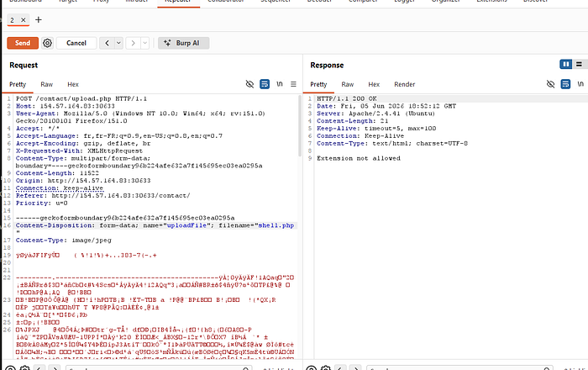Click the response Date header line
Viewport: 588px width, 370px height.
click(x=386, y=106)
